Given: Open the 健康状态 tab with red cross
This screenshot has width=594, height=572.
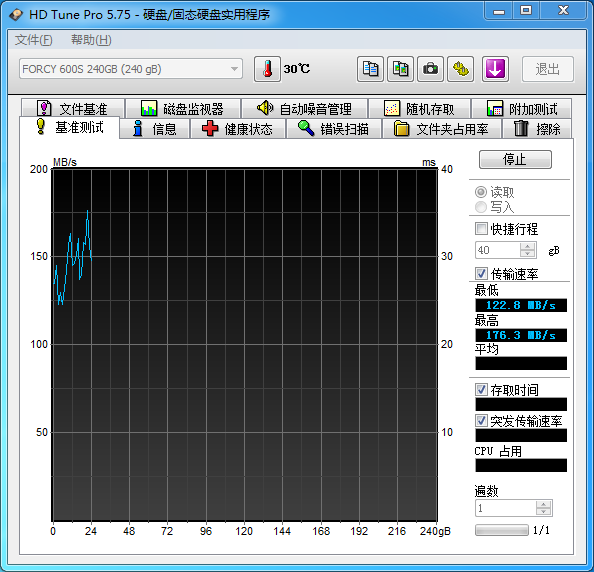Looking at the screenshot, I should [238, 129].
